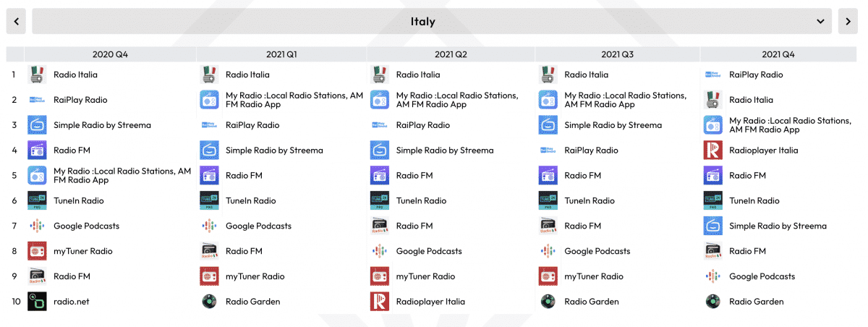Click the TuneIn Radio icon in 2020 Q4
This screenshot has width=868, height=327.
(x=37, y=200)
